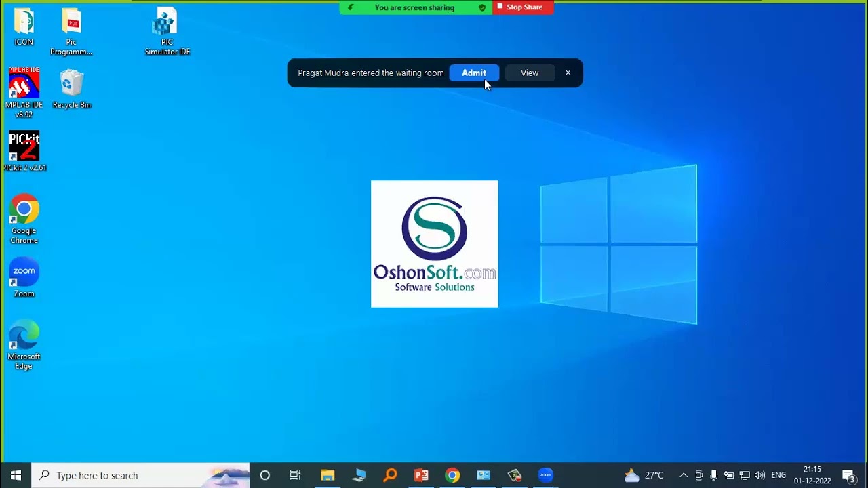This screenshot has width=868, height=488.
Task: Open the blue window app on the taskbar
Action: [x=484, y=475]
